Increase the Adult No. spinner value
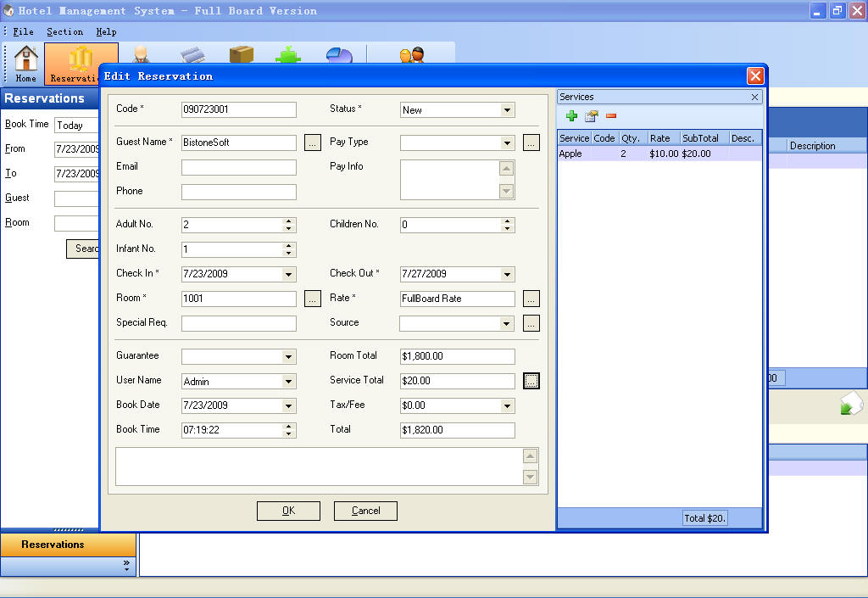 point(289,221)
